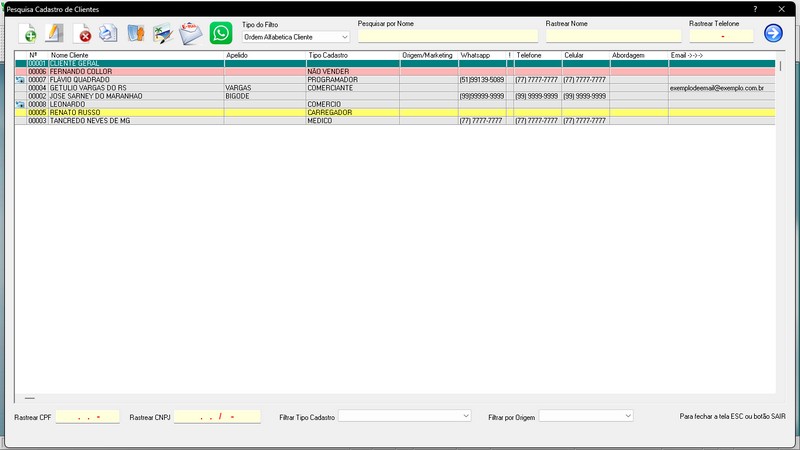Open WhatsApp messaging button
The image size is (800, 450).
[221, 33]
